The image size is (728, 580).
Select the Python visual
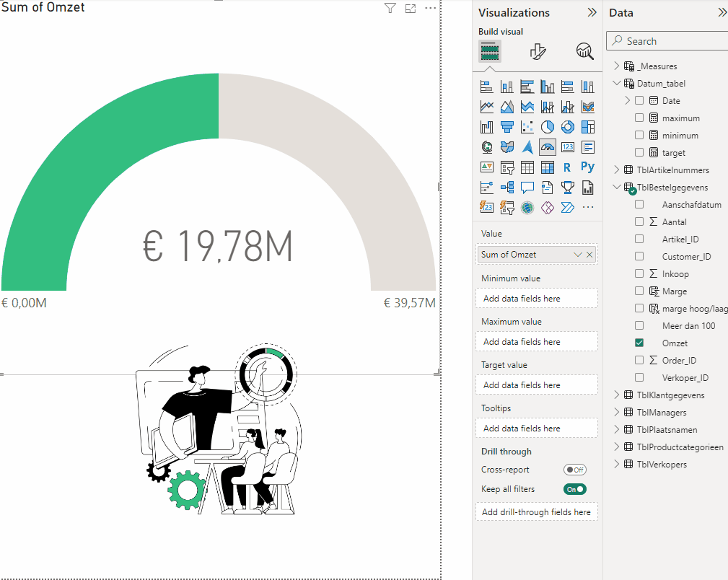click(x=588, y=167)
